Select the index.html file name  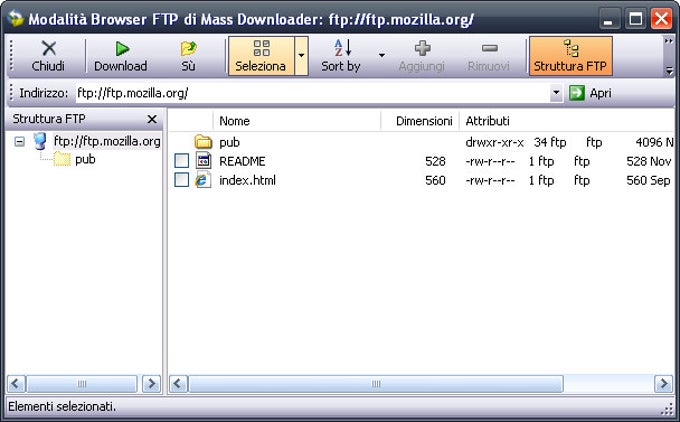247,180
